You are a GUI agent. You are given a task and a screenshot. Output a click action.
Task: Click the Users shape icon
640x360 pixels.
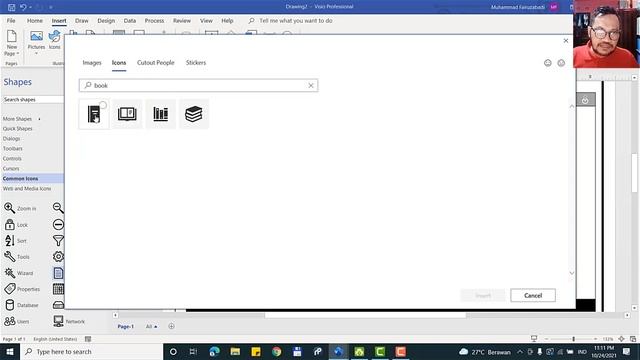(9, 321)
